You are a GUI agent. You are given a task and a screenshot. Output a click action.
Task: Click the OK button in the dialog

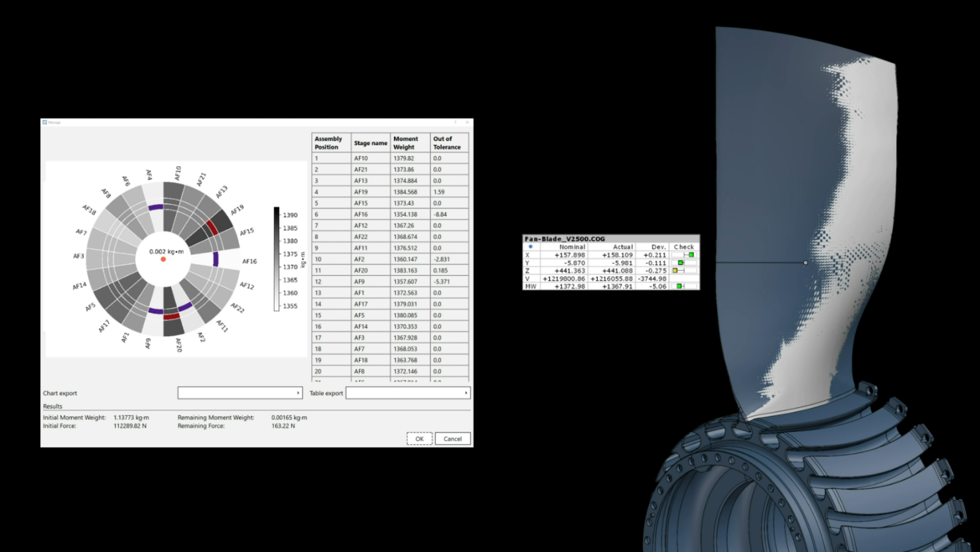click(x=419, y=438)
